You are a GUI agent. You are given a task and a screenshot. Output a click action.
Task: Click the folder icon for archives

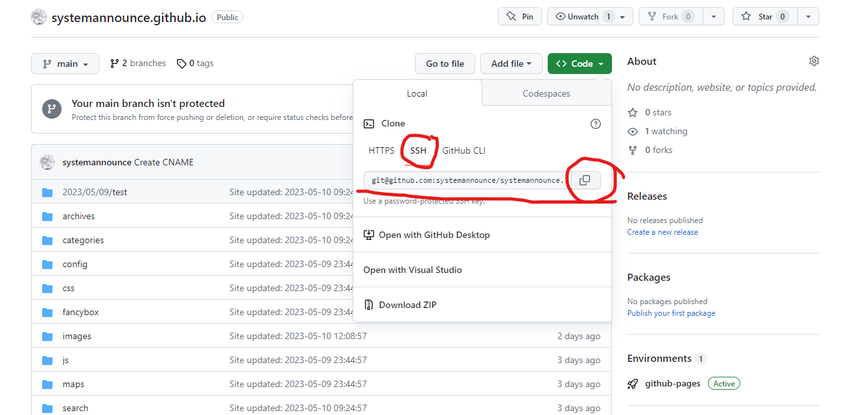coord(47,216)
